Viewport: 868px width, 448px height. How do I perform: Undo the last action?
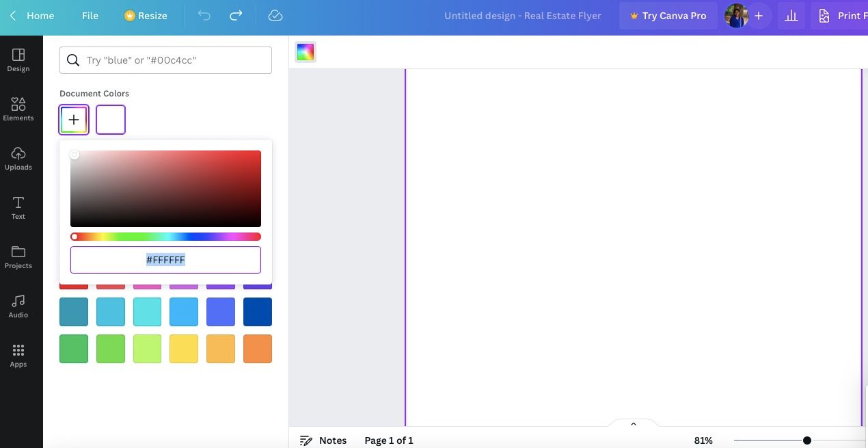(x=204, y=15)
